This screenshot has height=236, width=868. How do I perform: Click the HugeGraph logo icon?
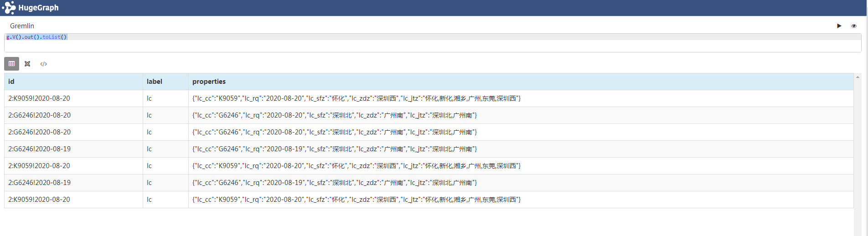(x=9, y=8)
